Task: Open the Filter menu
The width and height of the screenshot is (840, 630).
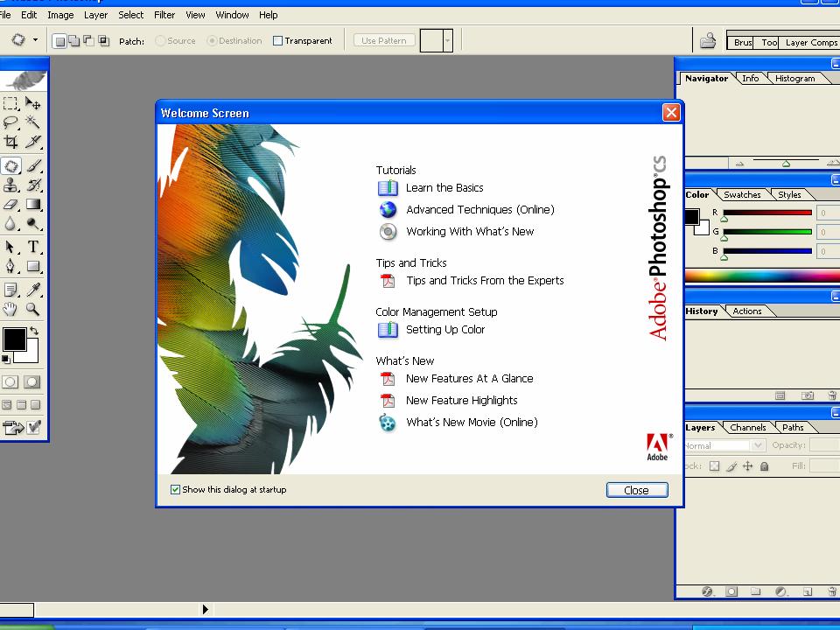Action: [x=164, y=15]
